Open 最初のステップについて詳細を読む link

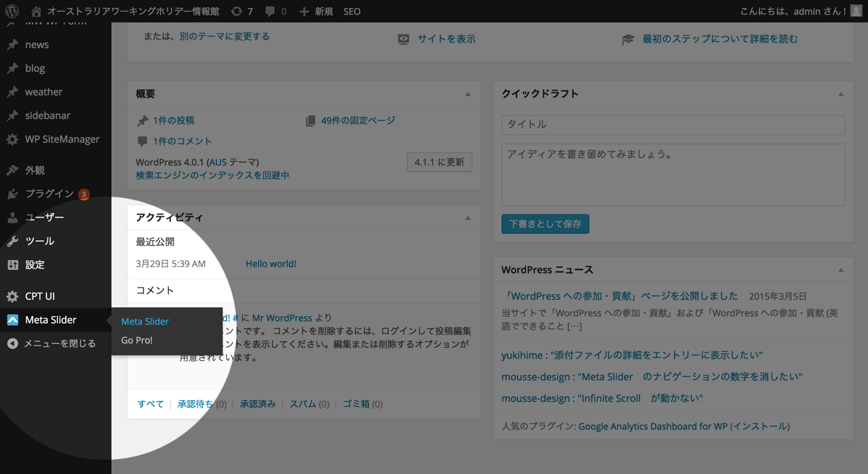[720, 39]
